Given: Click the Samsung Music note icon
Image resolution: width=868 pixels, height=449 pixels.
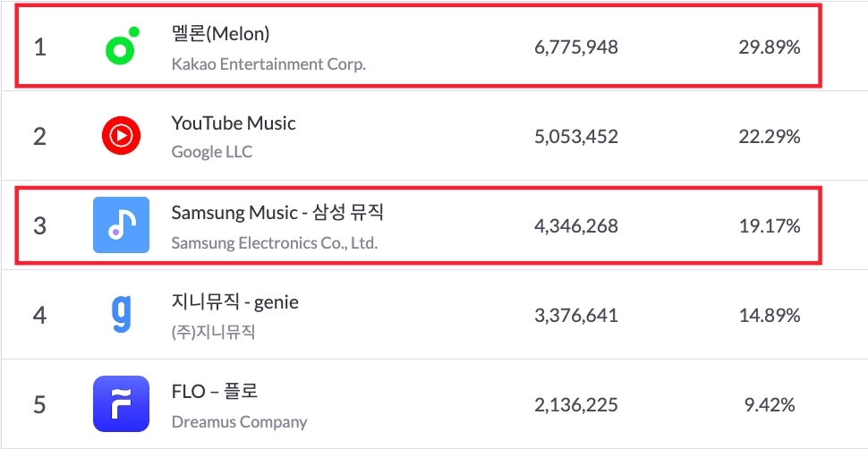Looking at the screenshot, I should 121,225.
